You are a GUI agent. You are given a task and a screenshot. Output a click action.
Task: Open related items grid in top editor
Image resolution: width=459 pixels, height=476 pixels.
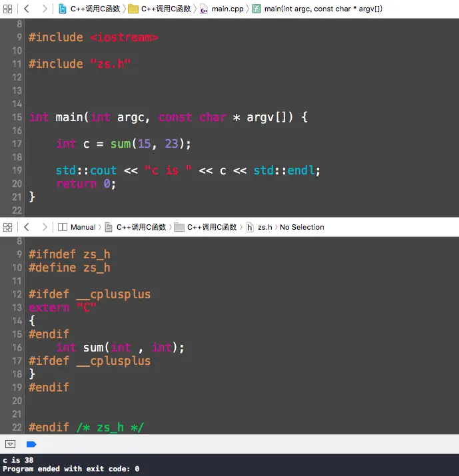pos(7,9)
